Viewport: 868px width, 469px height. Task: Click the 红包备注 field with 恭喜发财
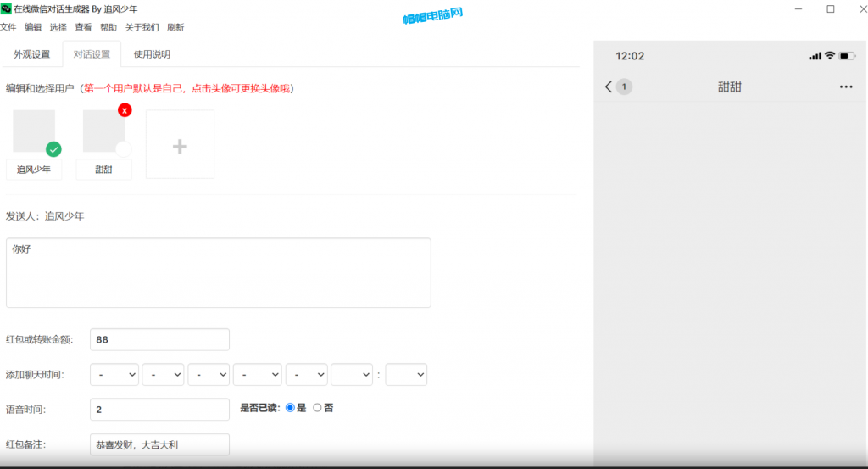pos(159,444)
